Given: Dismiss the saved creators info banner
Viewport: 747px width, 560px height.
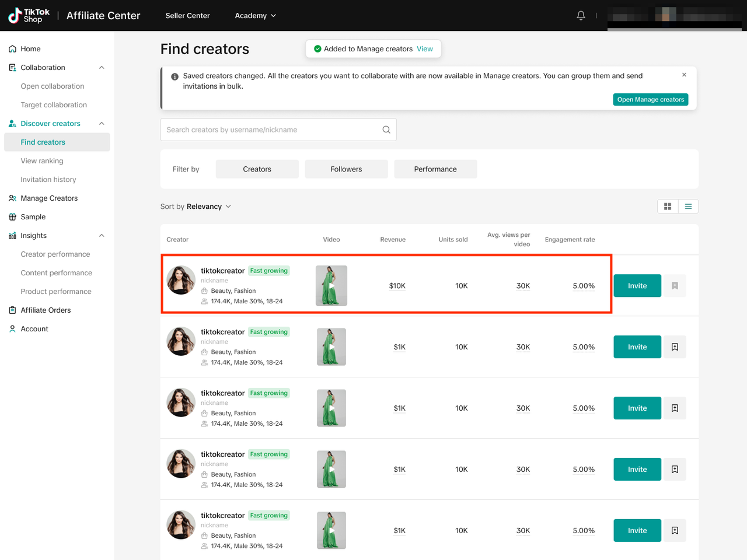Looking at the screenshot, I should click(x=684, y=75).
